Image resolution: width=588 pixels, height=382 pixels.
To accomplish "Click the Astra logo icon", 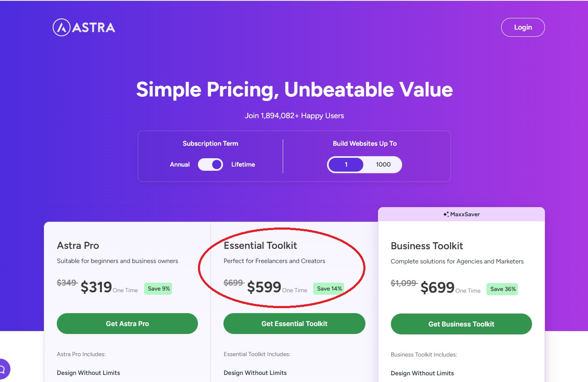I will [x=61, y=28].
